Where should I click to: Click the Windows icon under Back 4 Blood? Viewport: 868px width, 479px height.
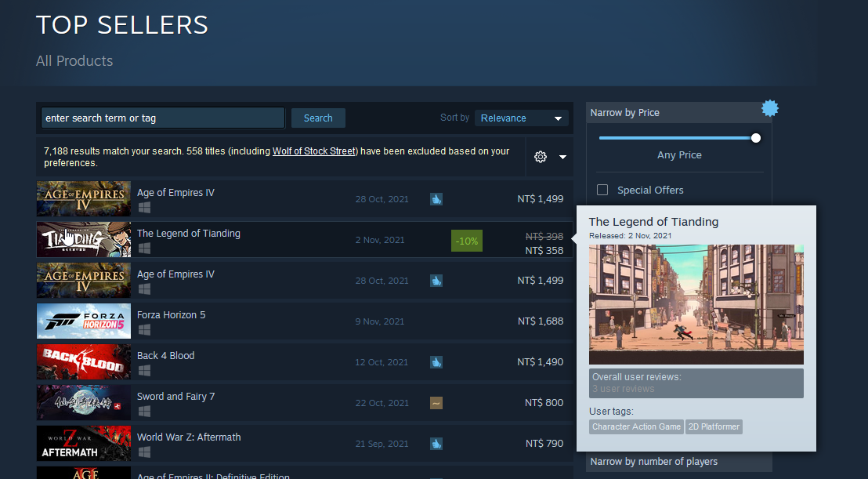pos(144,371)
